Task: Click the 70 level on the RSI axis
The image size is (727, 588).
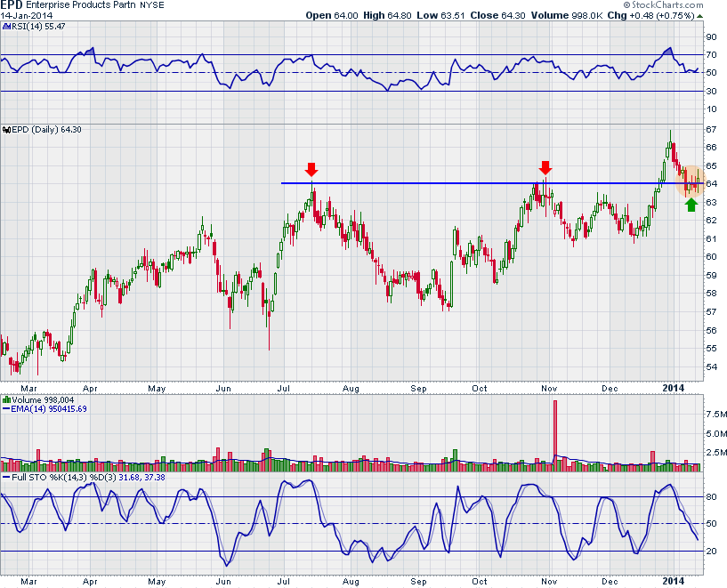Action: click(x=711, y=54)
